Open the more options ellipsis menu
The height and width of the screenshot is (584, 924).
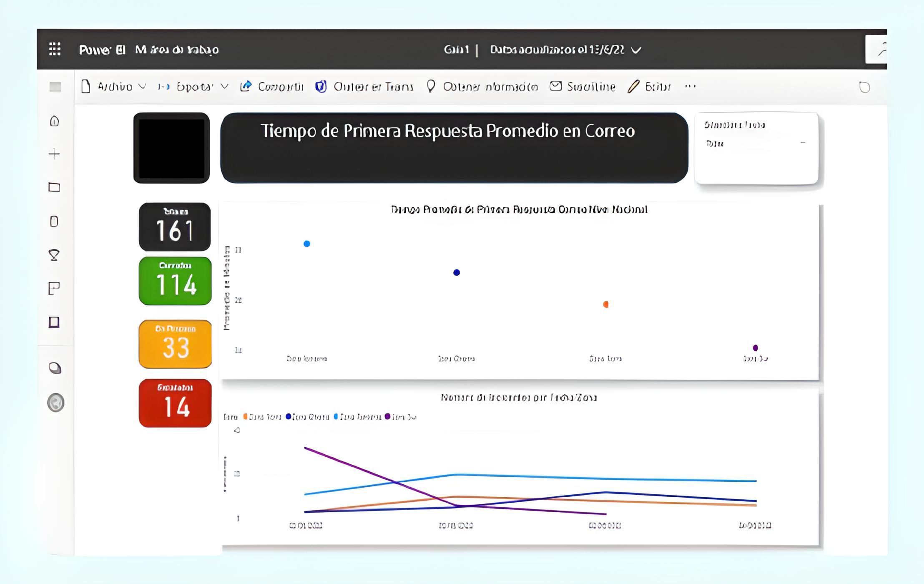point(690,86)
